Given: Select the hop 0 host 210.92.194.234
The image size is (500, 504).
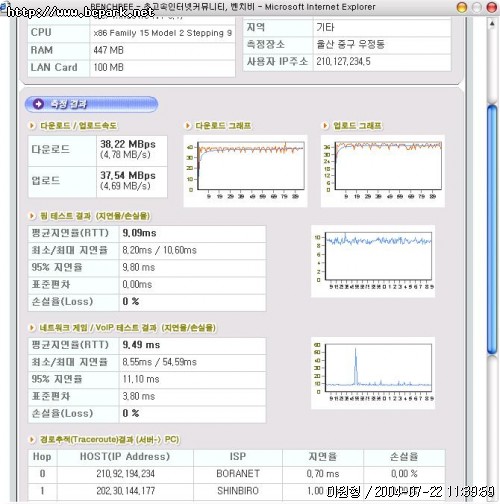Looking at the screenshot, I should (126, 474).
